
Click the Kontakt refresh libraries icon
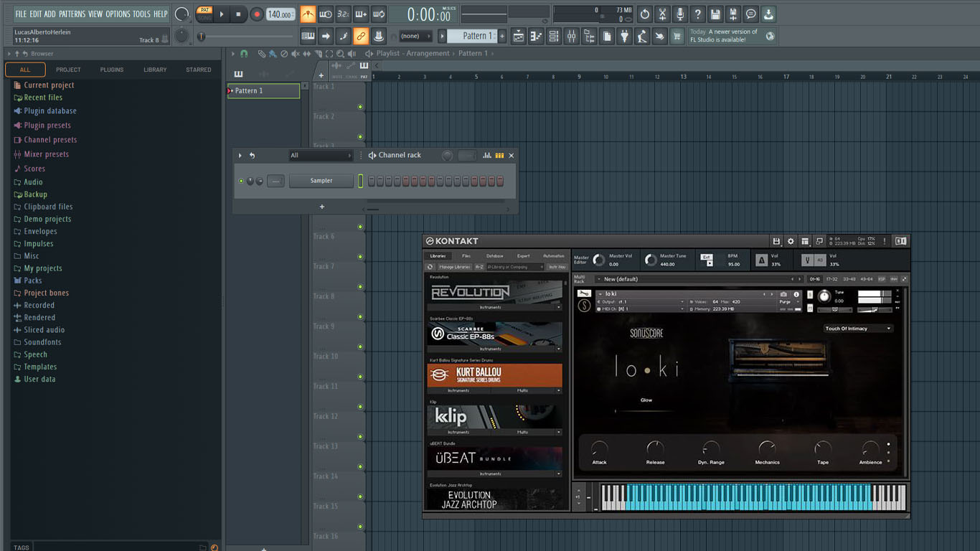pos(430,267)
